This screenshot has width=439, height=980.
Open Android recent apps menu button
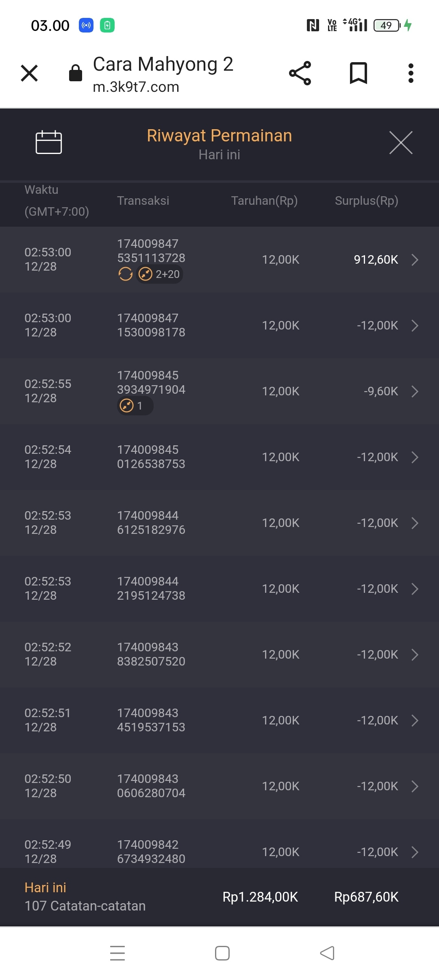(117, 953)
